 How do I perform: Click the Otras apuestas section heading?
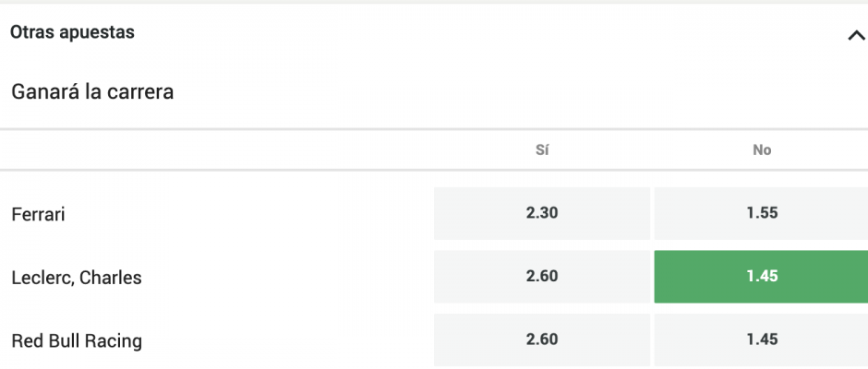(x=73, y=32)
